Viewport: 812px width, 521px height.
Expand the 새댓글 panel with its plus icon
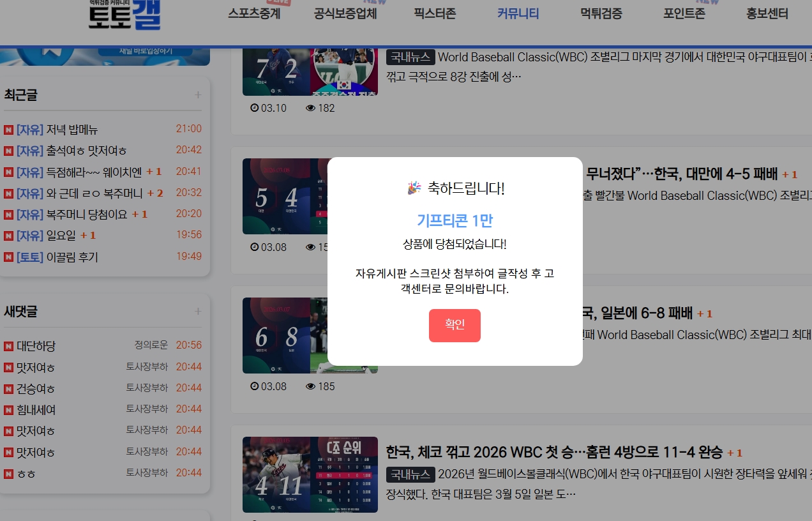tap(199, 311)
